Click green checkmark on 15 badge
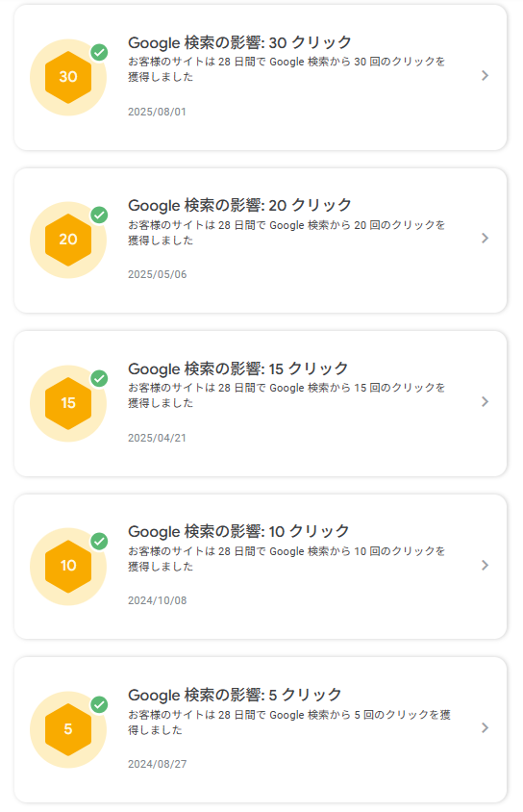 coord(99,378)
